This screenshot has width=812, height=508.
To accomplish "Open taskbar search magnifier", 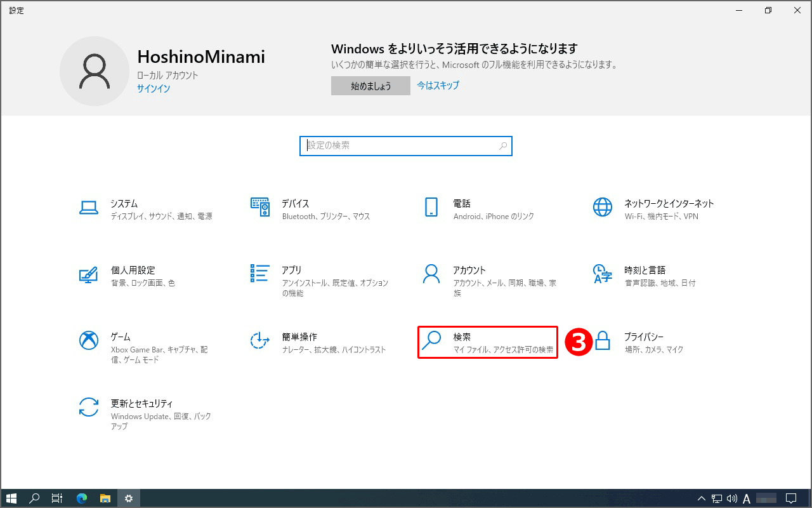I will point(35,498).
